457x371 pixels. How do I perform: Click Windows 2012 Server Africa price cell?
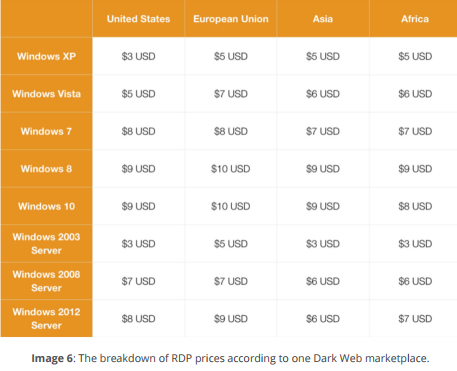[x=413, y=319]
